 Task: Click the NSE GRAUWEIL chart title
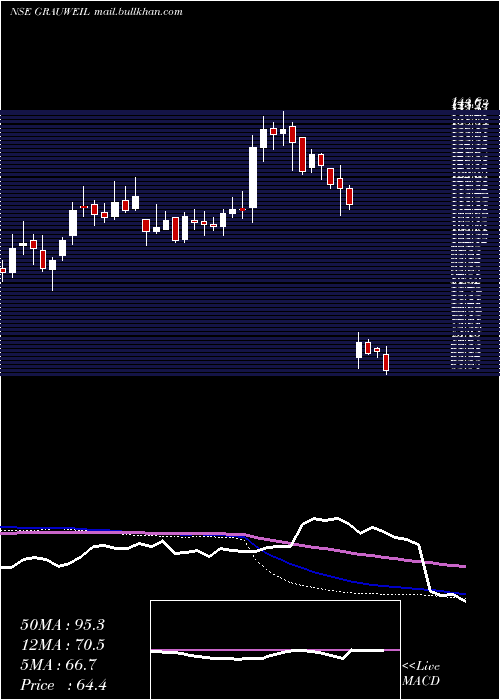click(x=96, y=12)
